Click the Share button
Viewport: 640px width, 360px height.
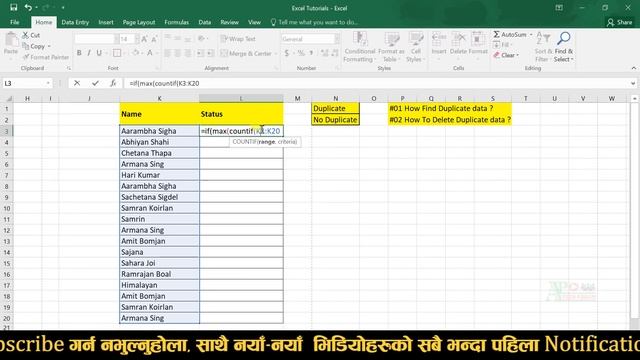pyautogui.click(x=619, y=22)
